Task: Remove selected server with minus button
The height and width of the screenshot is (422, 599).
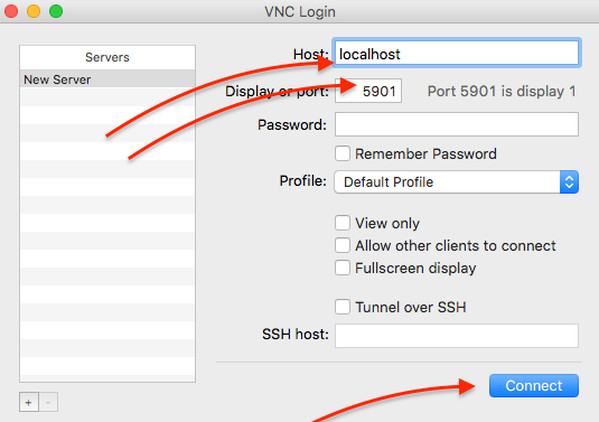Action: [x=49, y=402]
